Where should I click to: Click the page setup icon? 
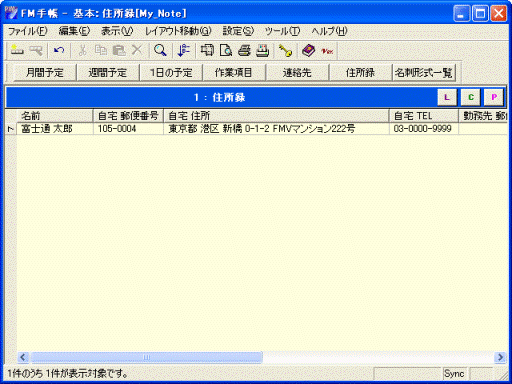click(207, 50)
